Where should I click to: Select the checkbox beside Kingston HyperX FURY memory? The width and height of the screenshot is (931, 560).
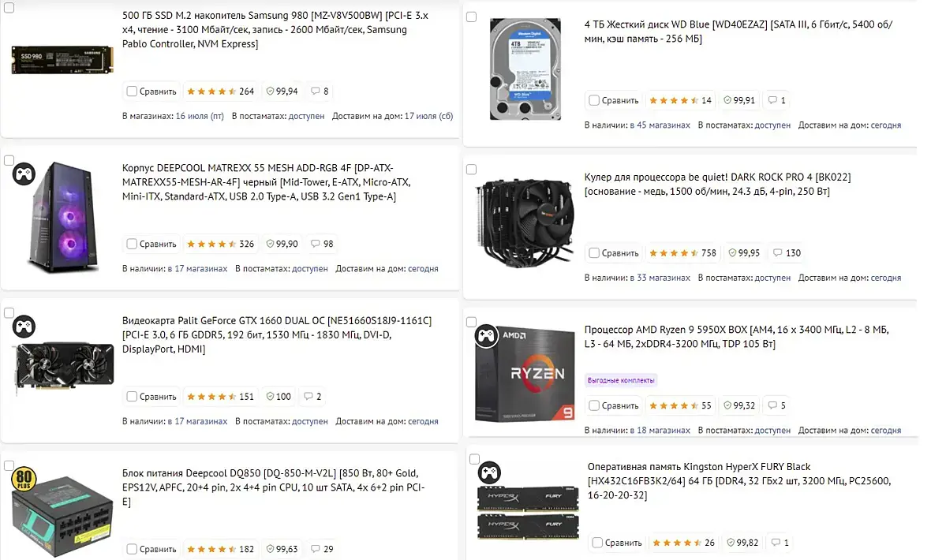474,459
